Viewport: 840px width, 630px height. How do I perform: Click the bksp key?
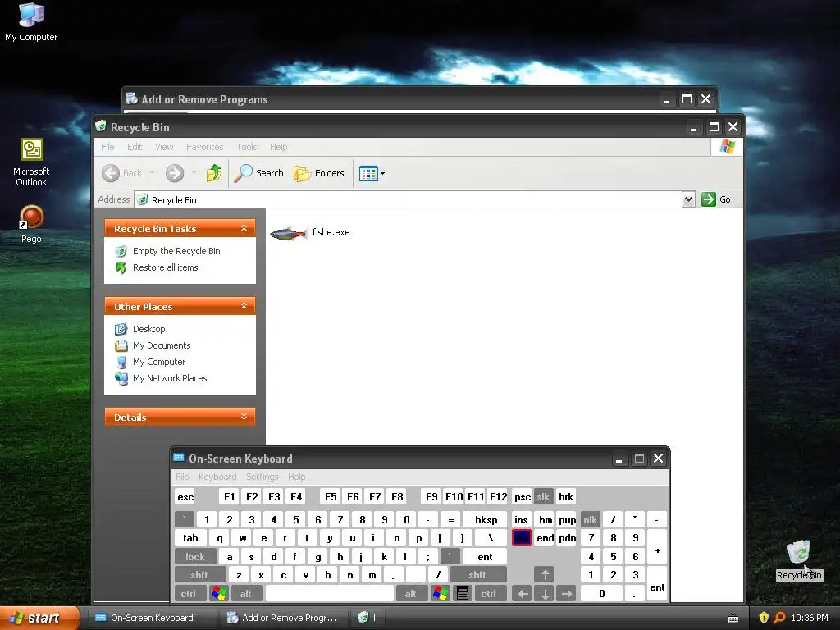pyautogui.click(x=486, y=519)
